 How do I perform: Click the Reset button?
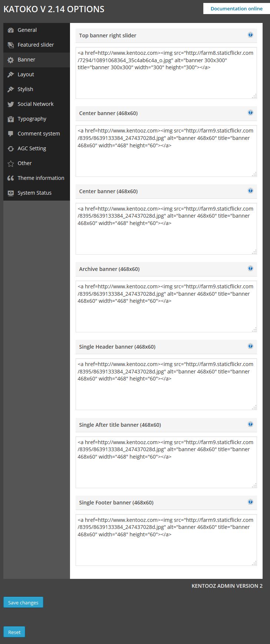click(x=14, y=632)
